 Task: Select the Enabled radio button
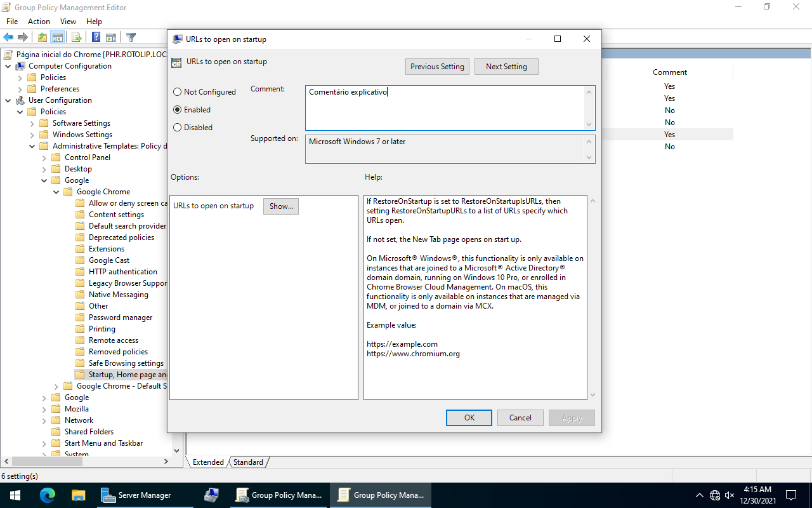178,110
